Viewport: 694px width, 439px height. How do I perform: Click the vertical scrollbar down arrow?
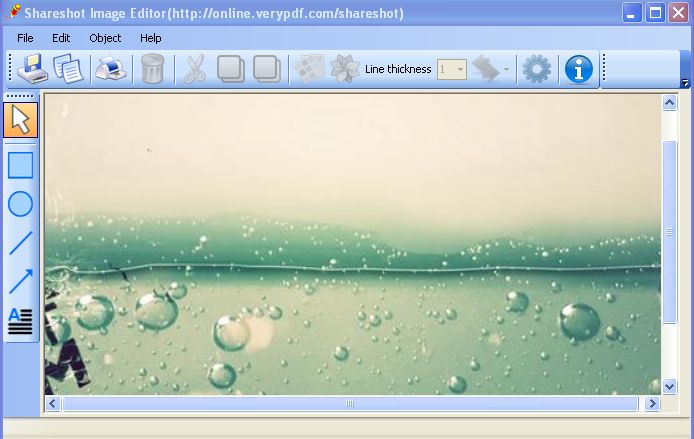pyautogui.click(x=669, y=386)
